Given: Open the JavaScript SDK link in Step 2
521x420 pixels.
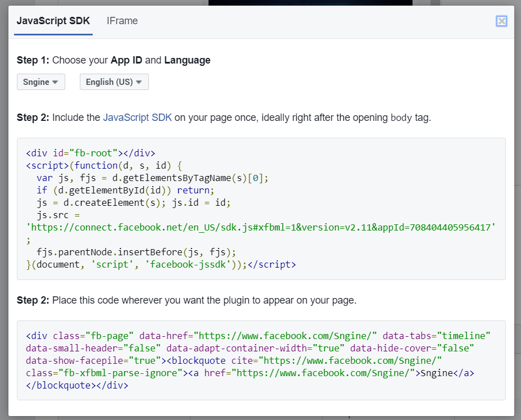Looking at the screenshot, I should 137,118.
